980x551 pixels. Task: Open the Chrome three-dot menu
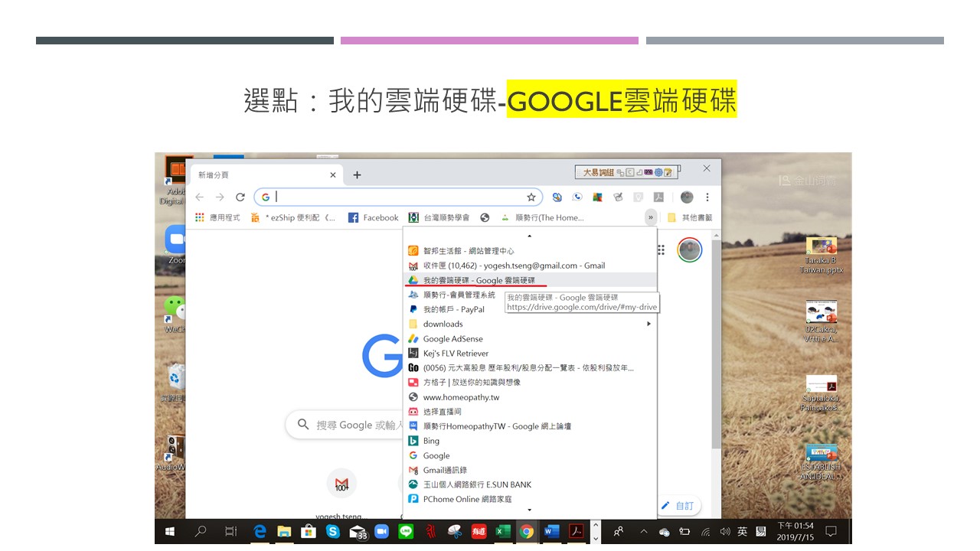[707, 197]
